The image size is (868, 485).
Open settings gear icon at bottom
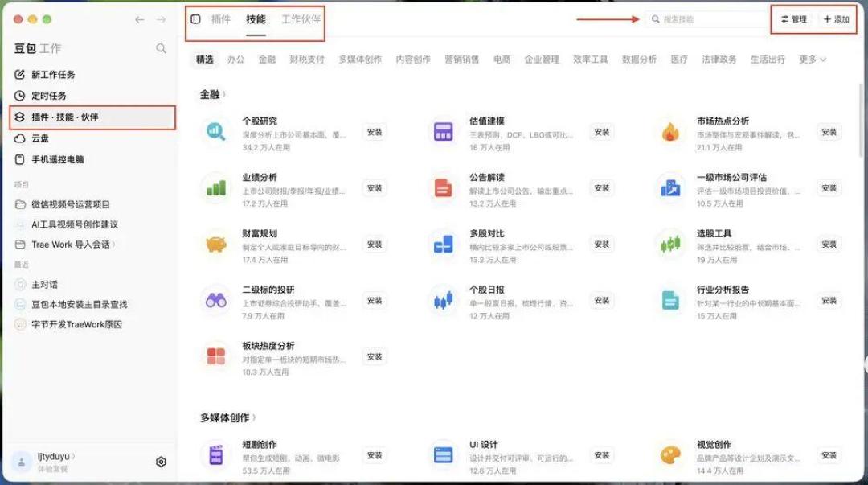(x=161, y=462)
